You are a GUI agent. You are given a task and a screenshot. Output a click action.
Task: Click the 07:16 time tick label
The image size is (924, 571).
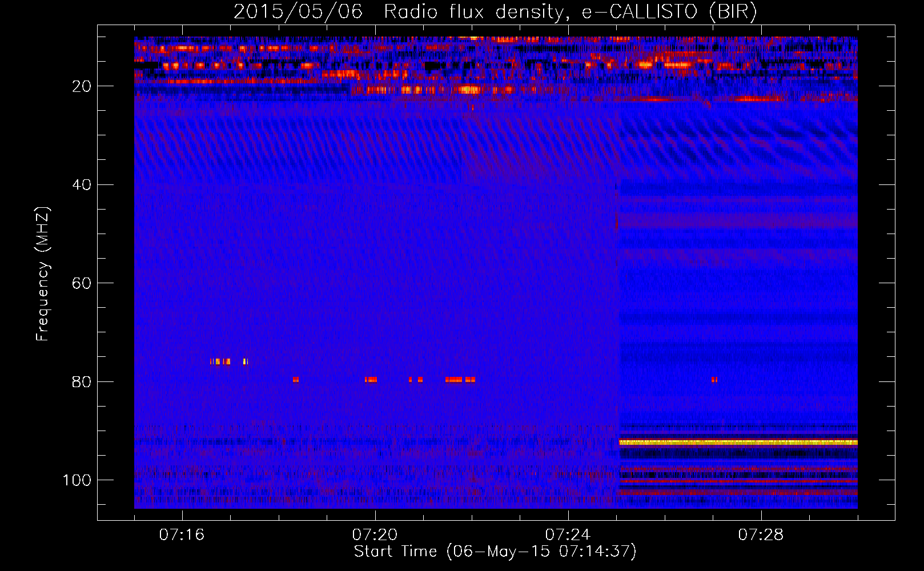(x=182, y=535)
